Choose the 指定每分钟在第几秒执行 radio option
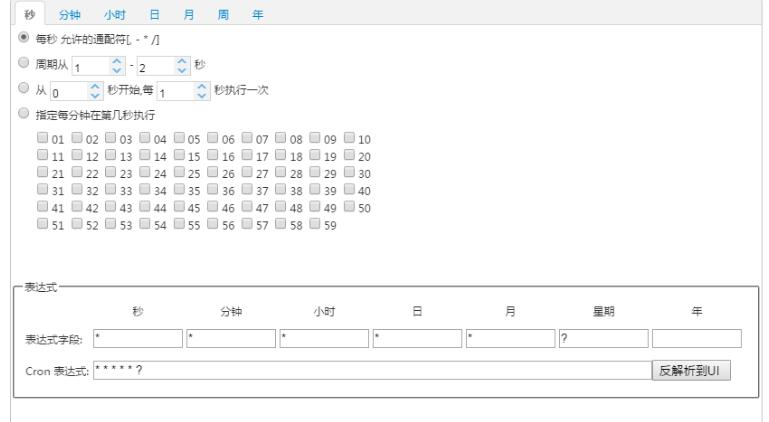This screenshot has width=769, height=422. (x=24, y=113)
